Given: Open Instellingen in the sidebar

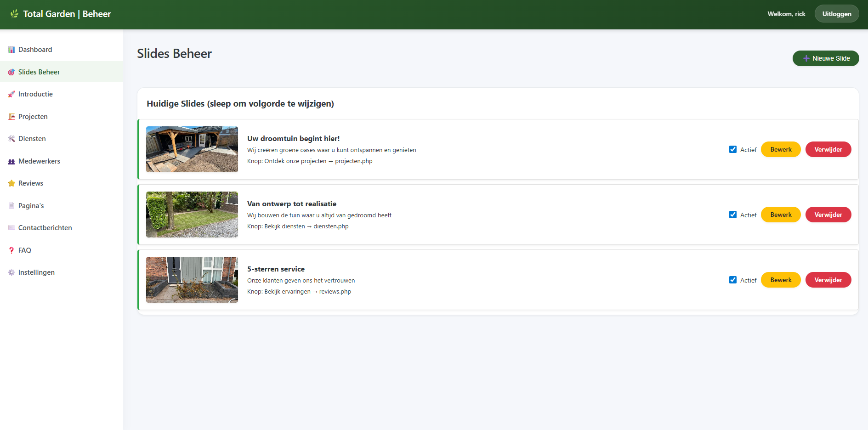Looking at the screenshot, I should pos(62,272).
